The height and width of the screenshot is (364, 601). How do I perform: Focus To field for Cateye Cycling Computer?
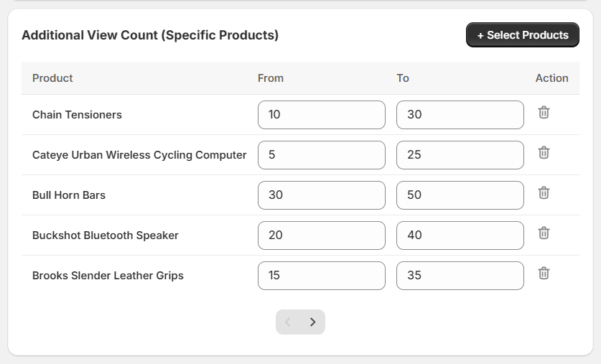pos(460,155)
